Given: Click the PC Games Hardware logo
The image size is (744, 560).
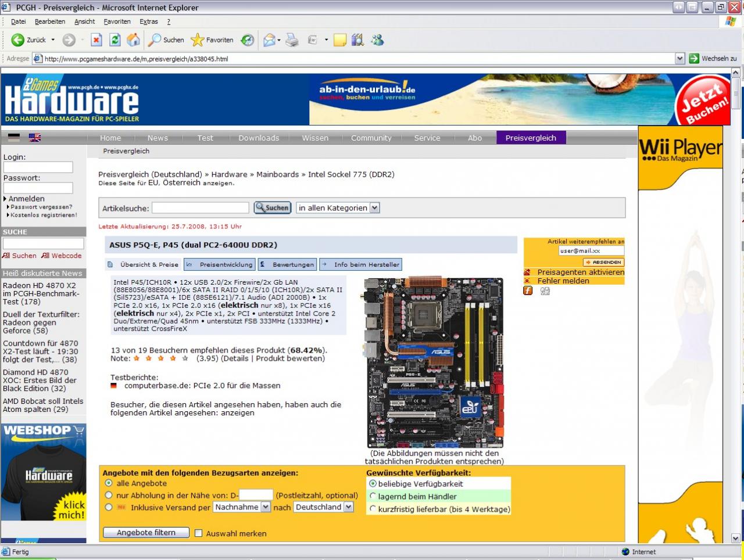Looking at the screenshot, I should (72, 99).
